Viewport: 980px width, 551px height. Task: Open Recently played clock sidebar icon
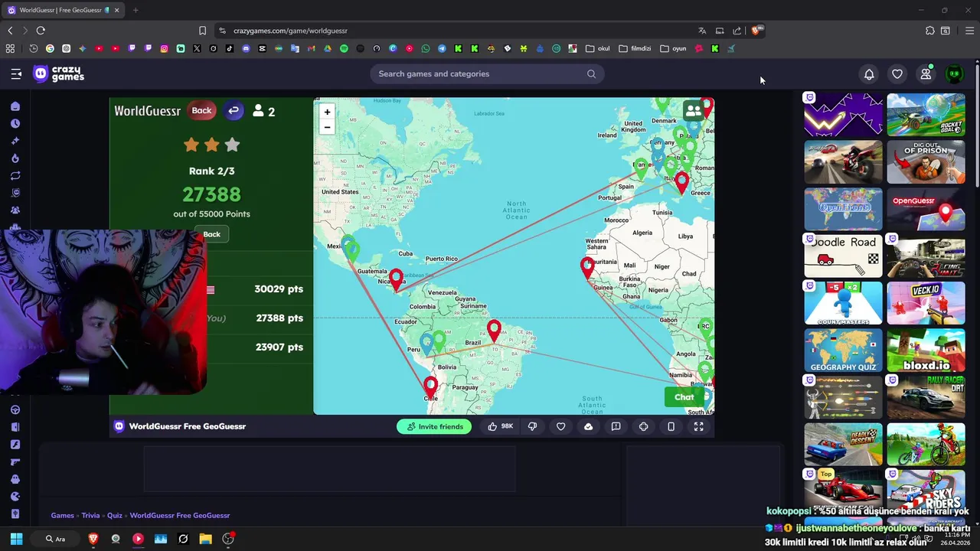15,123
